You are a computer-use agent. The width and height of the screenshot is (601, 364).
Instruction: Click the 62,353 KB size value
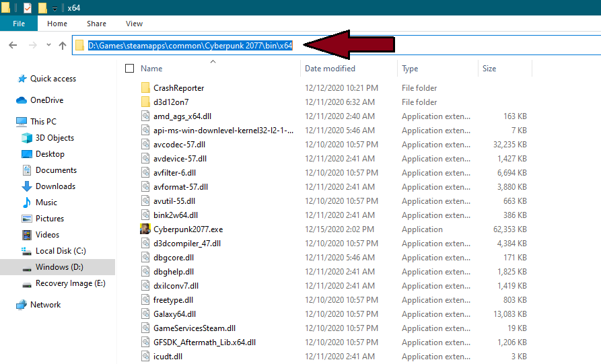509,229
